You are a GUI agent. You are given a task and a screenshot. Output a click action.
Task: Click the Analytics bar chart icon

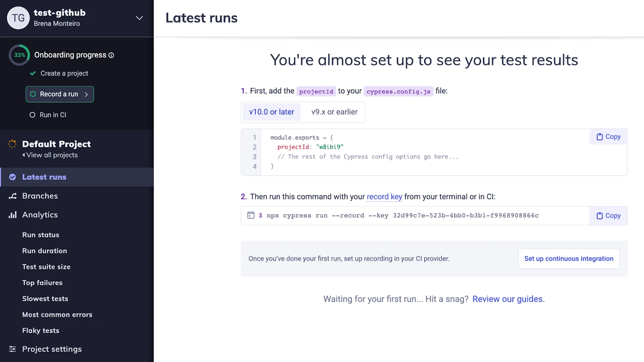point(13,215)
